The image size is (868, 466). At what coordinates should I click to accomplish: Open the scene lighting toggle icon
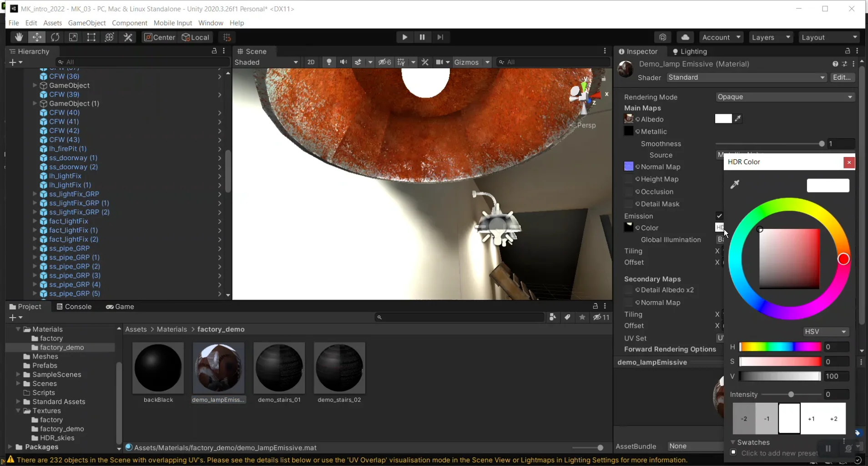click(328, 62)
